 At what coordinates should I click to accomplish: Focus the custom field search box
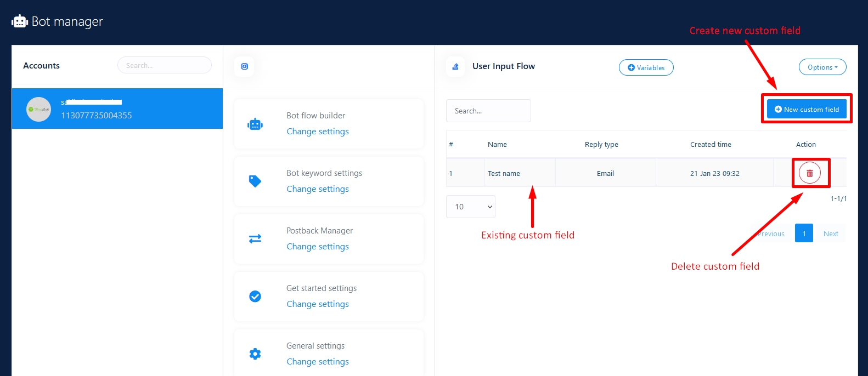(488, 111)
